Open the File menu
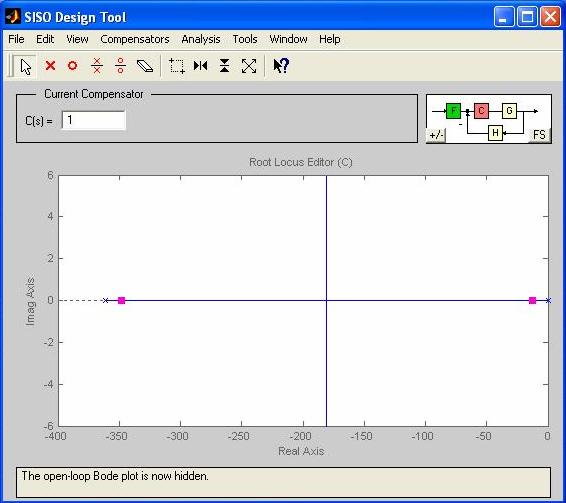 tap(16, 39)
